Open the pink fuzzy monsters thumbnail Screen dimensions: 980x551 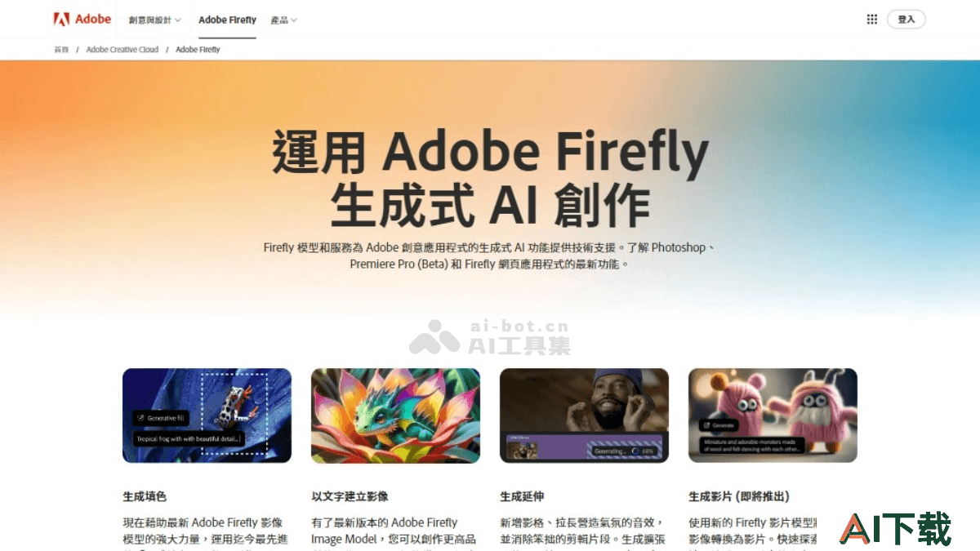point(773,415)
